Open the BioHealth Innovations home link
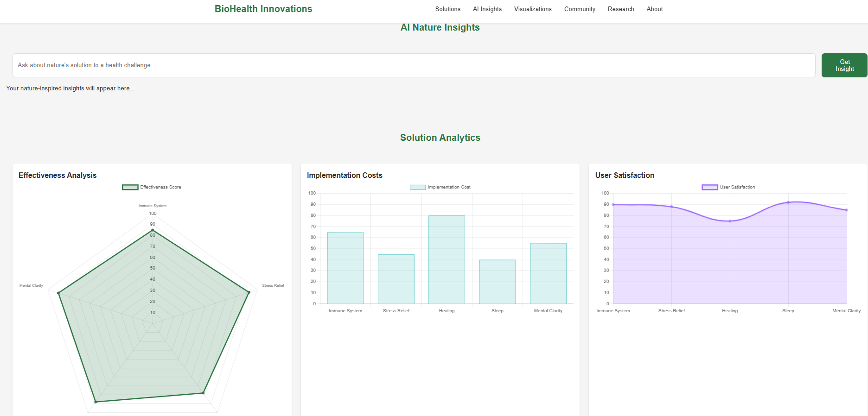 263,9
